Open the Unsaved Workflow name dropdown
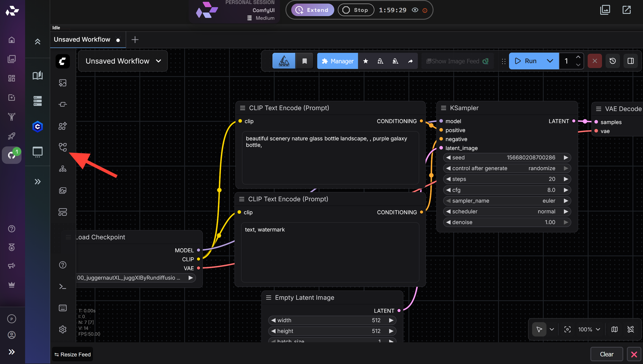The image size is (643, 364). [158, 61]
